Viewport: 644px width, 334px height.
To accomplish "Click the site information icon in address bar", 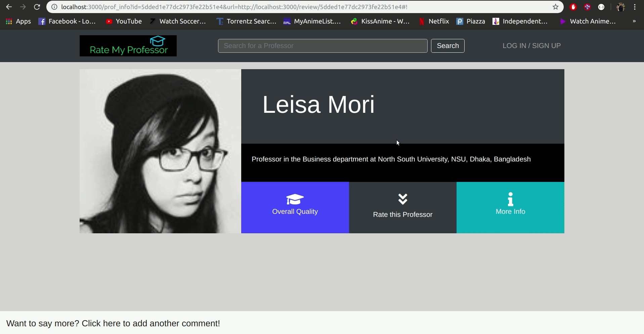I will point(54,7).
